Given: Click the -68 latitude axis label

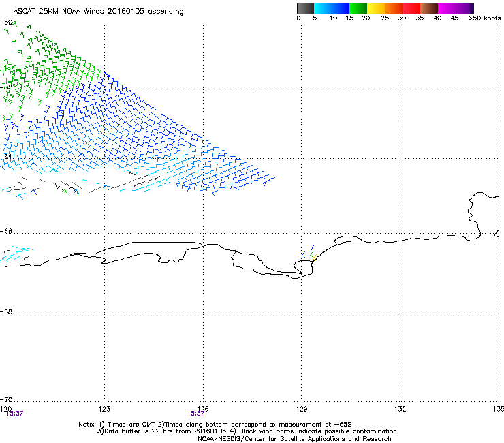Looking at the screenshot, I should click(x=6, y=311).
